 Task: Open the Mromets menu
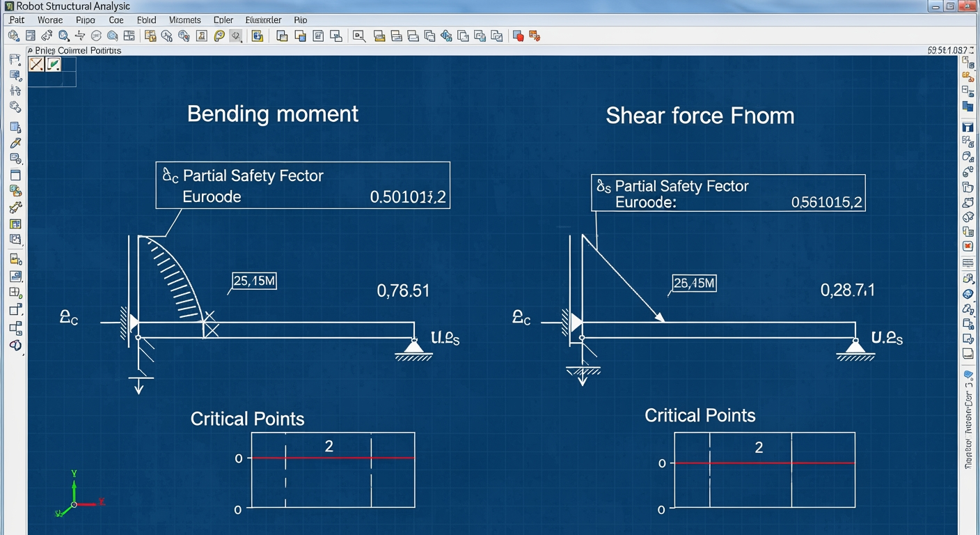185,20
